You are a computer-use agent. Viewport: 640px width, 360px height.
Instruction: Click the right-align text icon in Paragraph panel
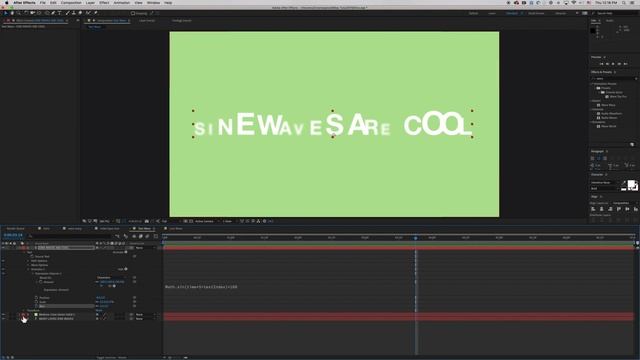[605, 158]
